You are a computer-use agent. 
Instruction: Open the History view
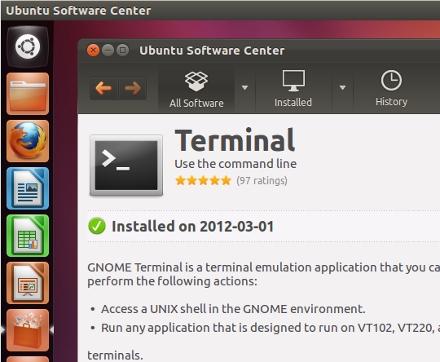[391, 88]
